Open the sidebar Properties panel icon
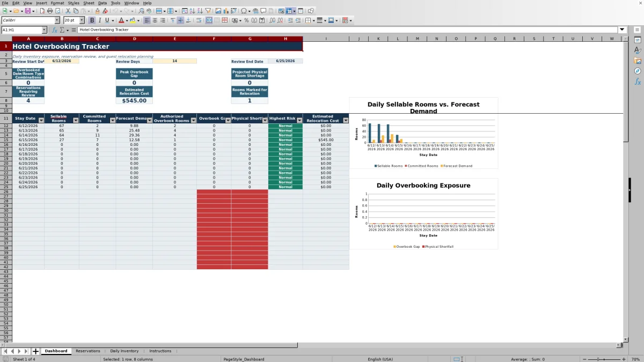This screenshot has height=362, width=644. 638,40
